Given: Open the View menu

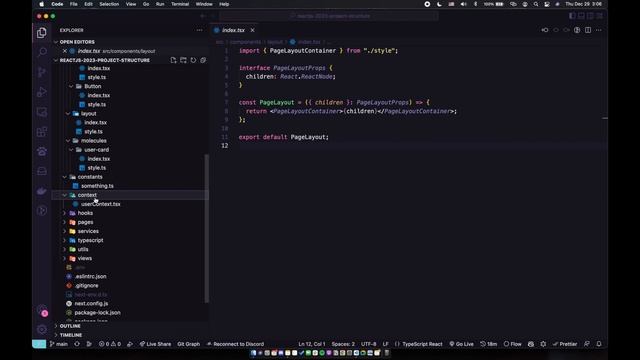Looking at the screenshot, I should (131, 4).
